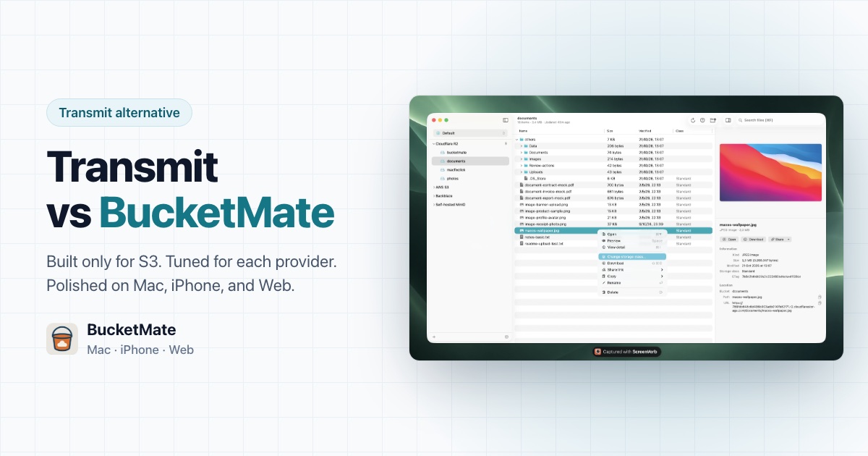The height and width of the screenshot is (456, 868).
Task: Click the Transmit alternative pill label
Action: [119, 113]
